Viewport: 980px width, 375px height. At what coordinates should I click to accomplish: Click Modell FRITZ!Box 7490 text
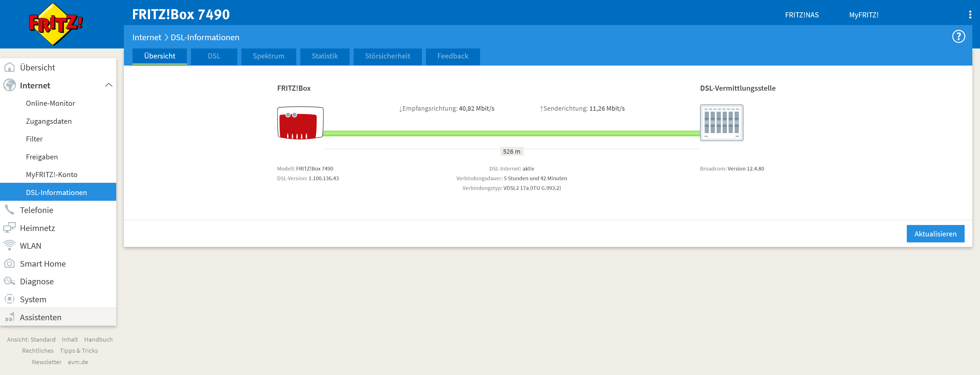pos(305,169)
